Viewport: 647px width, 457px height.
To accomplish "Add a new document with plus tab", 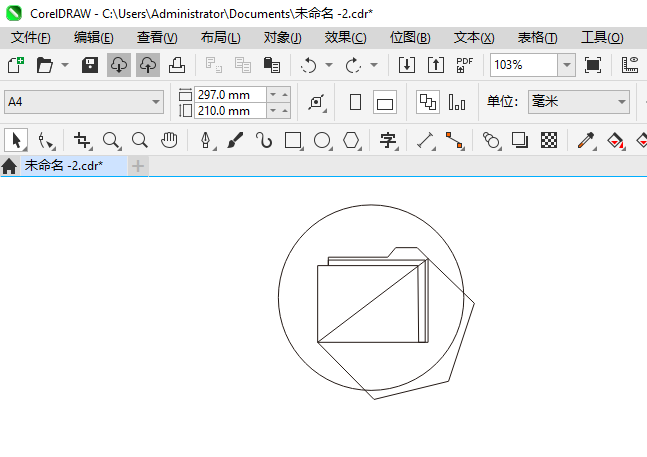I will [138, 166].
